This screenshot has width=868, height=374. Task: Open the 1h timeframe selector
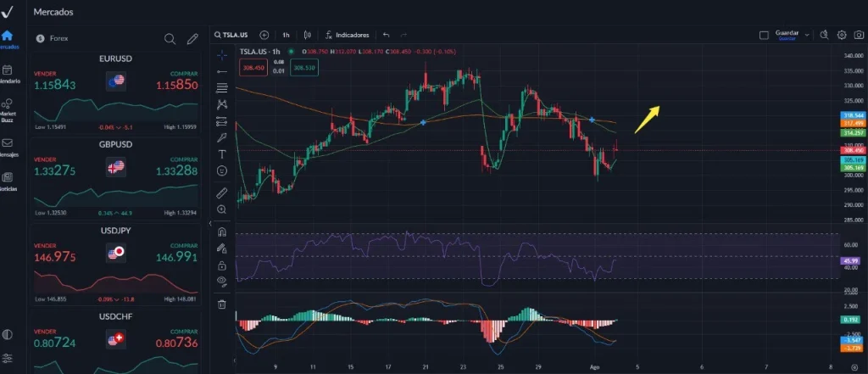(x=286, y=35)
